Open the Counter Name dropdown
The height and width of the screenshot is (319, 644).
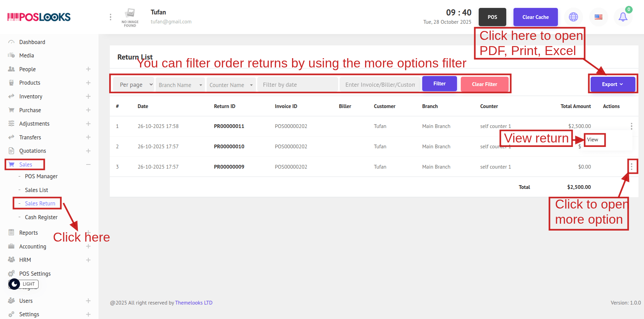click(x=231, y=85)
